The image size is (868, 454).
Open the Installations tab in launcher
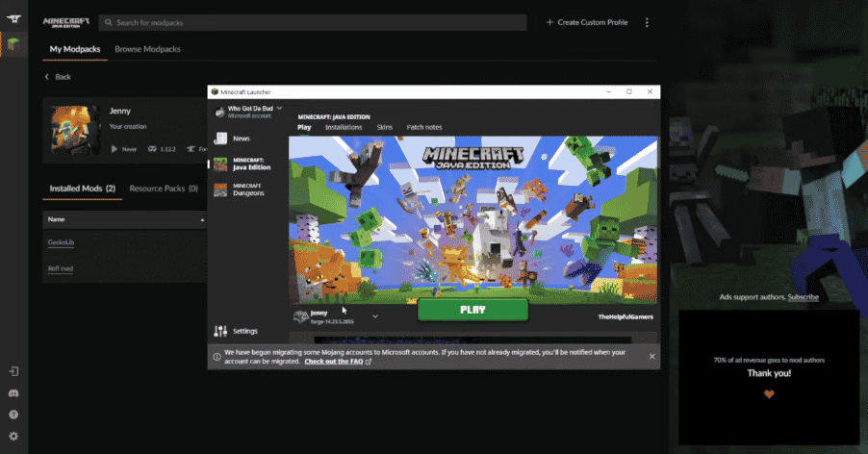344,127
